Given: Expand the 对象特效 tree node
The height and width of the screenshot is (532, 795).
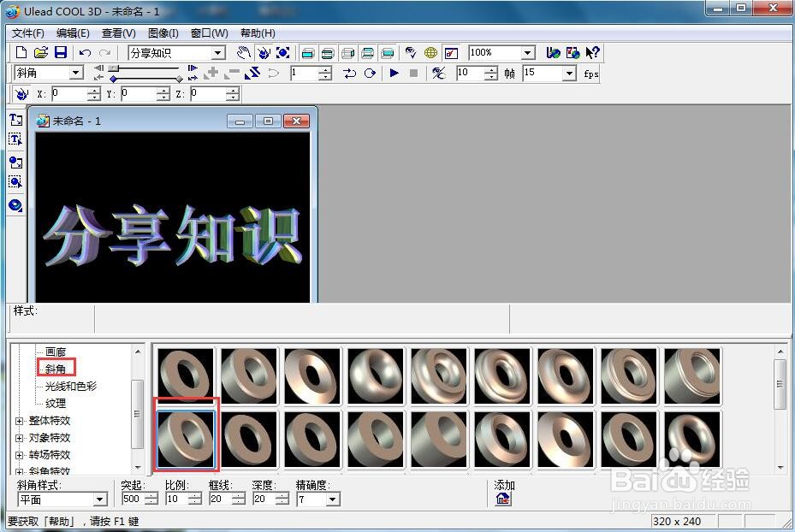Looking at the screenshot, I should (x=20, y=438).
